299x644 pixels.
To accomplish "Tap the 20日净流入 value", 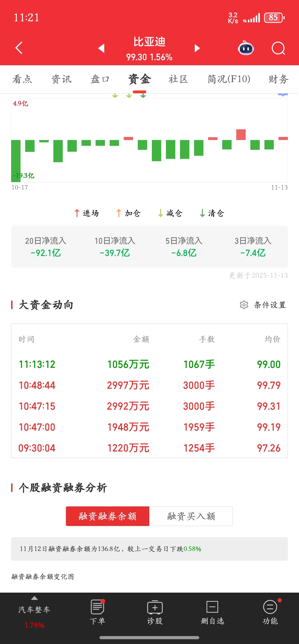I will coord(46,253).
